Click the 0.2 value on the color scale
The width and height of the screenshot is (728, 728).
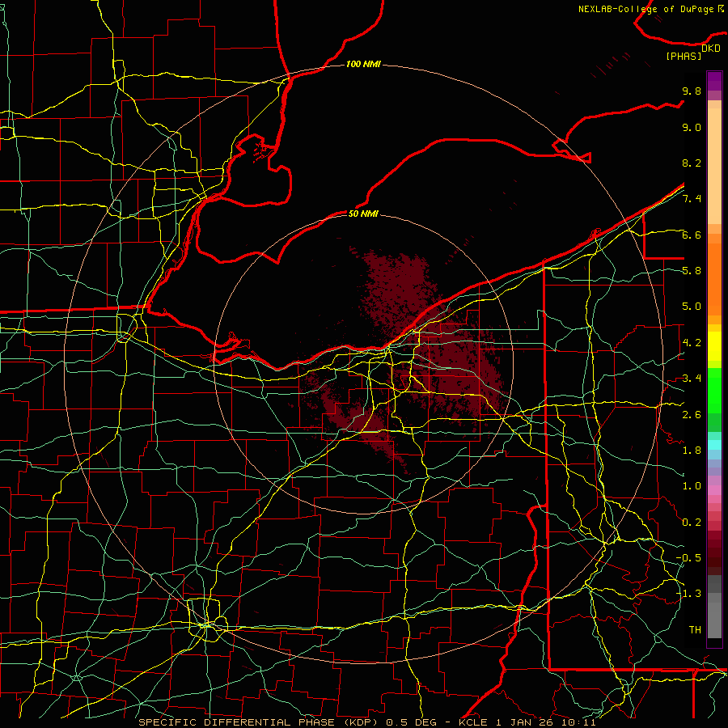click(692, 523)
